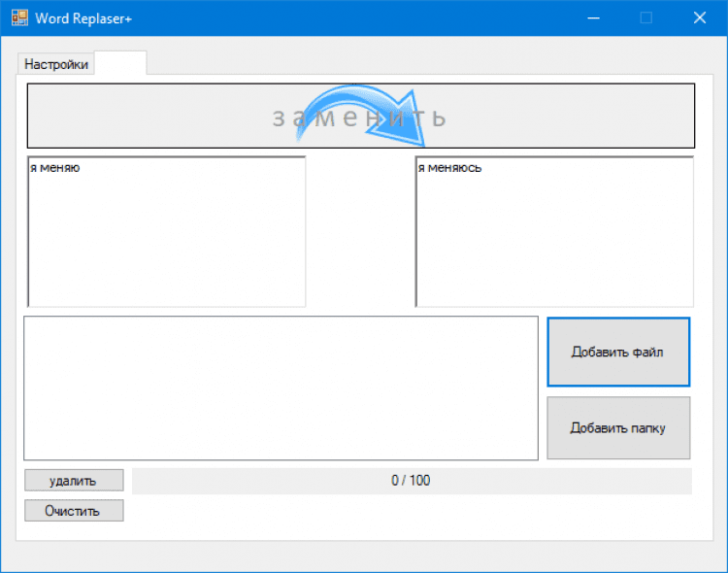
Task: Click the greyed-out maximize window button
Action: pyautogui.click(x=646, y=17)
